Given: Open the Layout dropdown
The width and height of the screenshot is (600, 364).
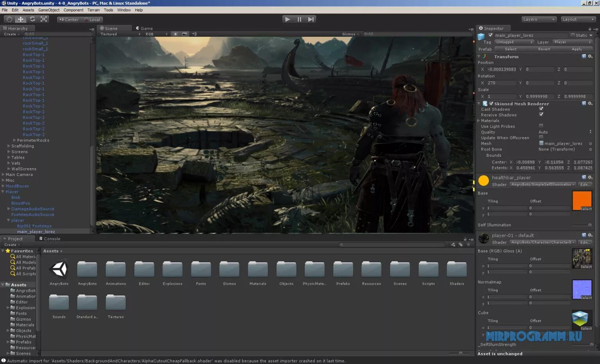Looking at the screenshot, I should [578, 19].
